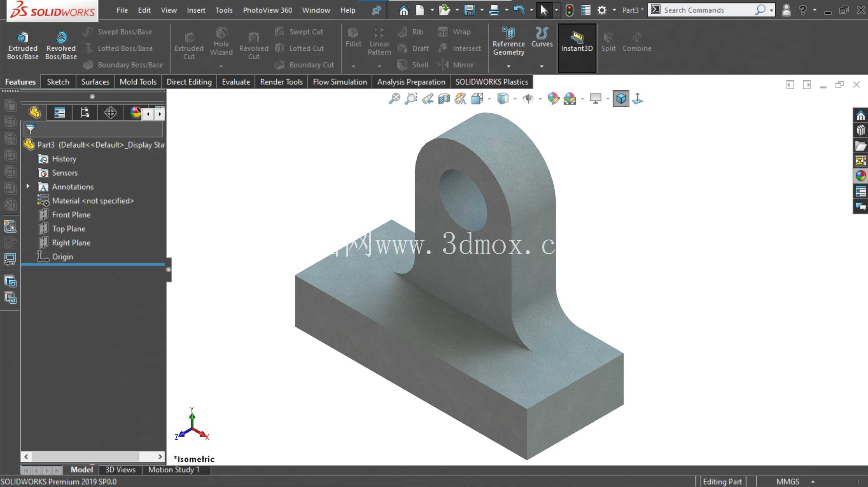
Task: Open the Curves tool
Action: coord(542,37)
